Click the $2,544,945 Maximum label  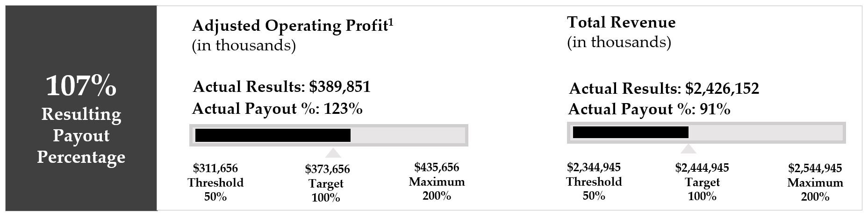[x=815, y=182]
